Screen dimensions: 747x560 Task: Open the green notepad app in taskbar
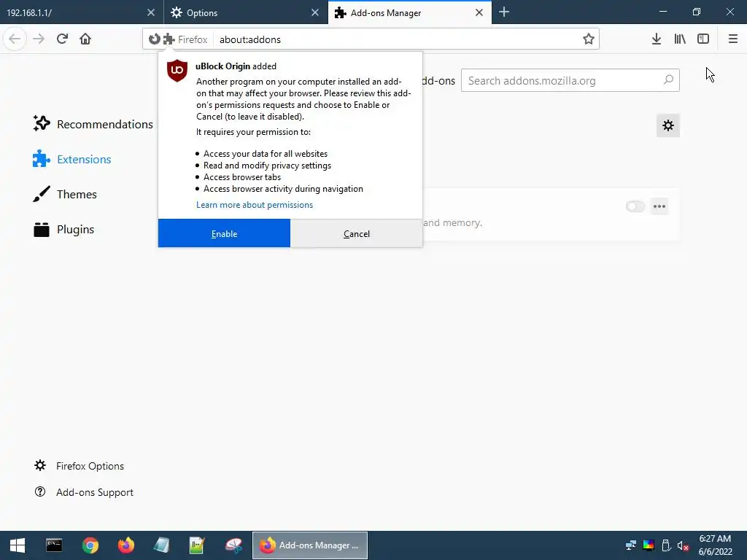click(197, 545)
